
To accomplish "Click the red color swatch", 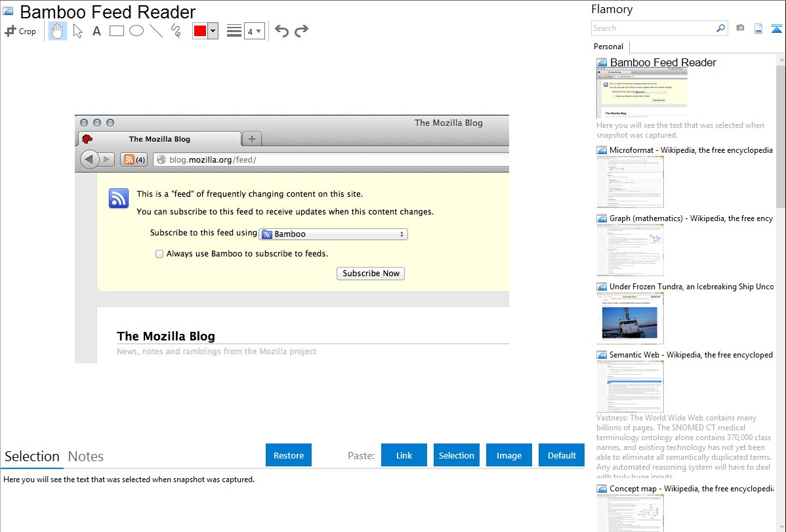I will click(x=200, y=31).
